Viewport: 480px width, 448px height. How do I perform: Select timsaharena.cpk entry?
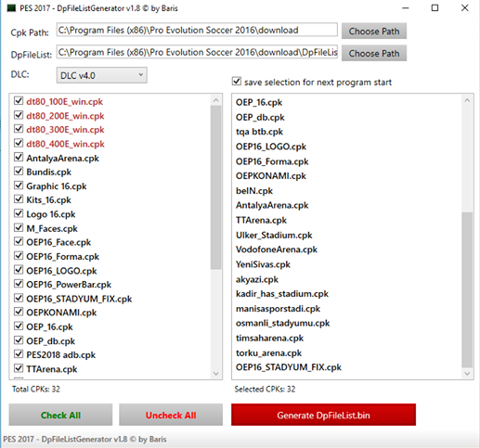[269, 339]
